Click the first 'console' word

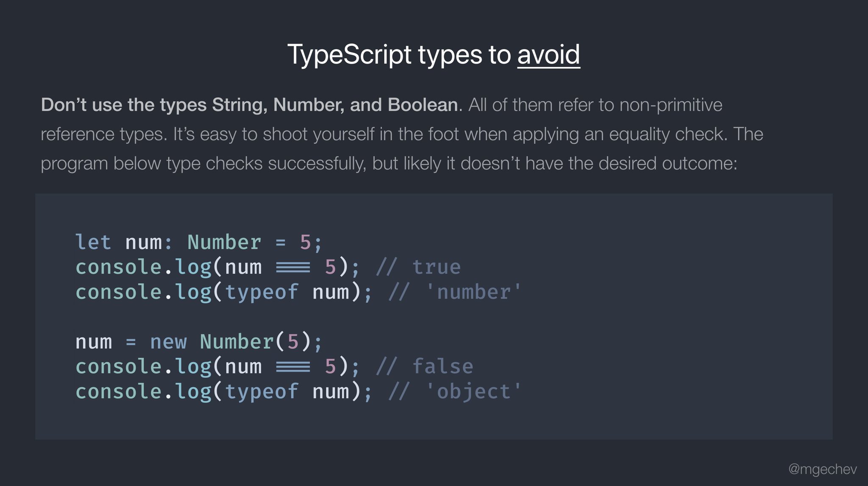(x=118, y=268)
